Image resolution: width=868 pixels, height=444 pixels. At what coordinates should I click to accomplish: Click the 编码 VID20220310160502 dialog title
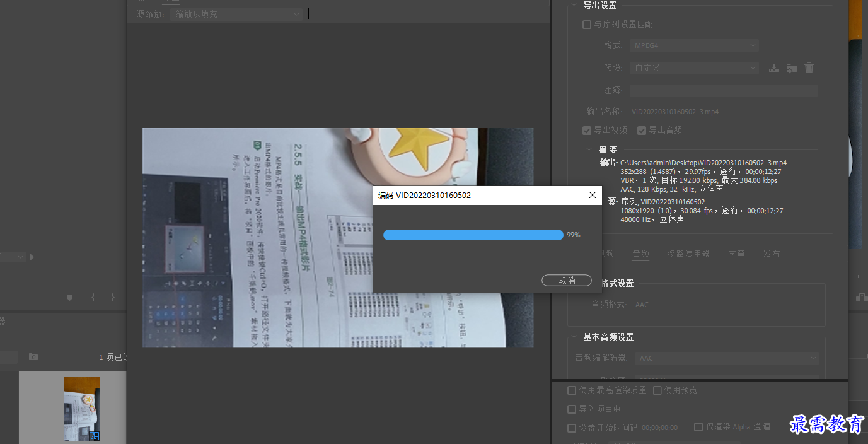[424, 196]
